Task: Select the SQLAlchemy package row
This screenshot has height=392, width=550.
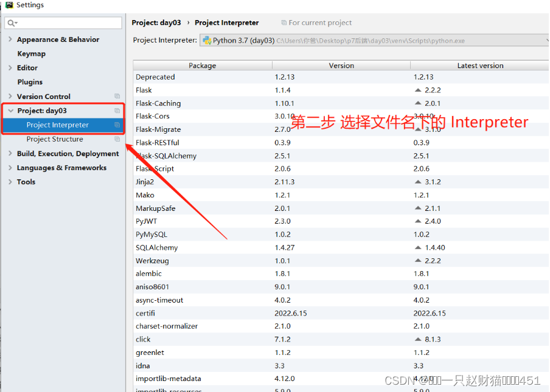Action: [x=341, y=247]
